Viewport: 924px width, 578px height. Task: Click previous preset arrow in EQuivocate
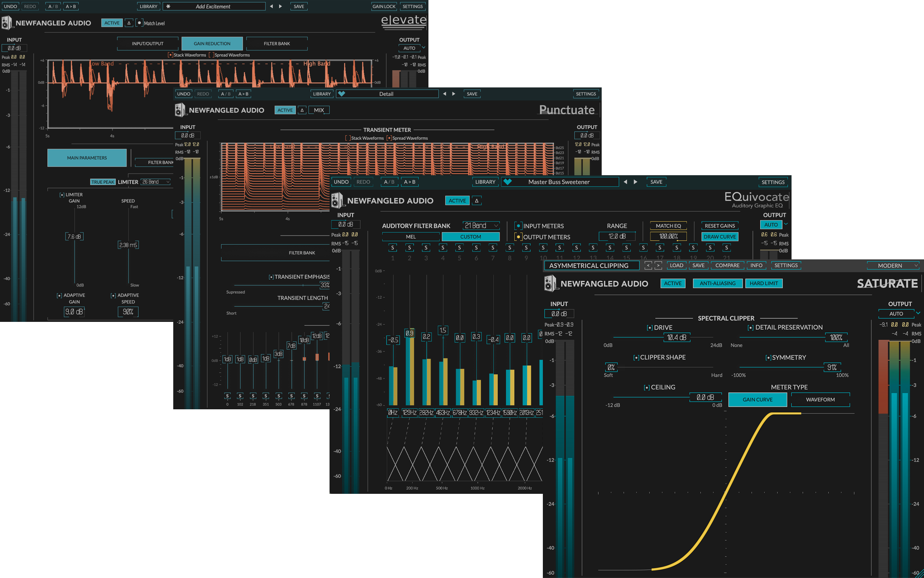tap(626, 182)
